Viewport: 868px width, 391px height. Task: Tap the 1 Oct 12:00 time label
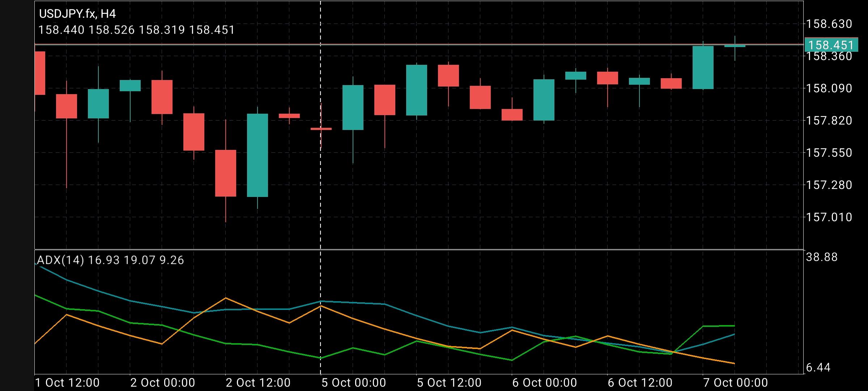(x=67, y=383)
